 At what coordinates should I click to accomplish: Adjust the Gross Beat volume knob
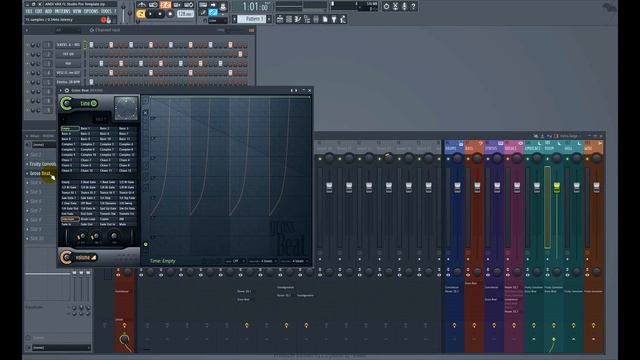tap(66, 258)
